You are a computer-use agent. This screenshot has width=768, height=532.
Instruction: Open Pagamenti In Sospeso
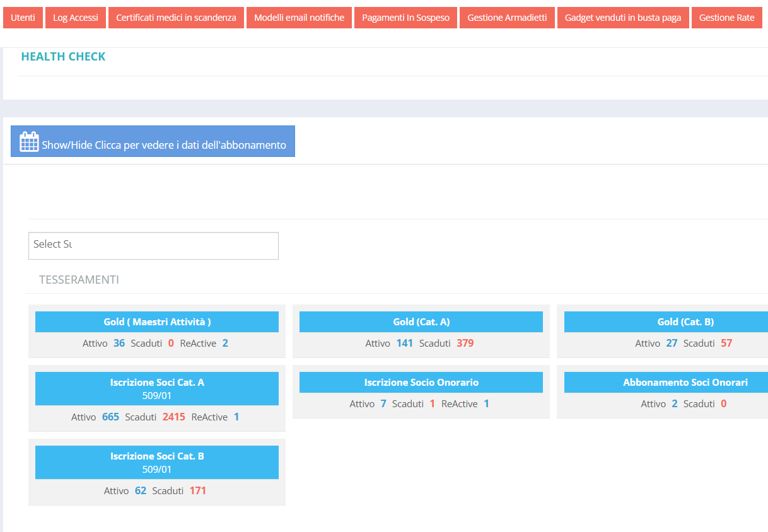click(405, 18)
